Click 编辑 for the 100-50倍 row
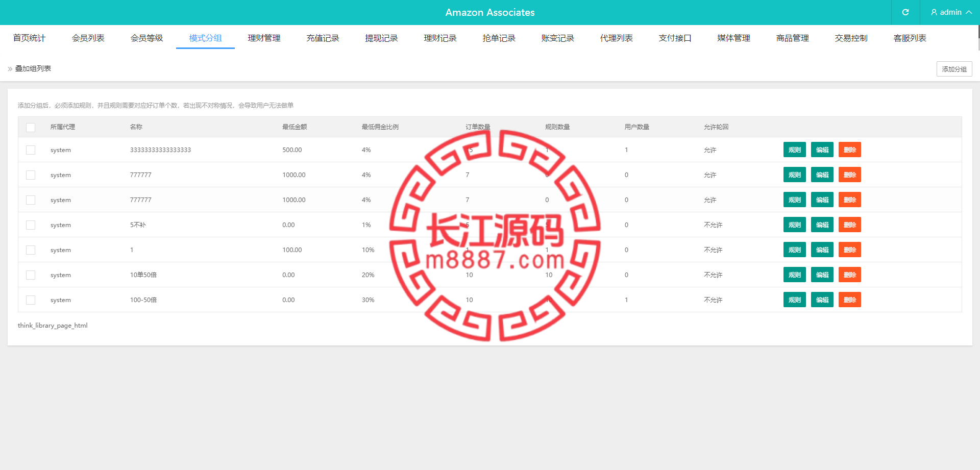 click(x=822, y=300)
